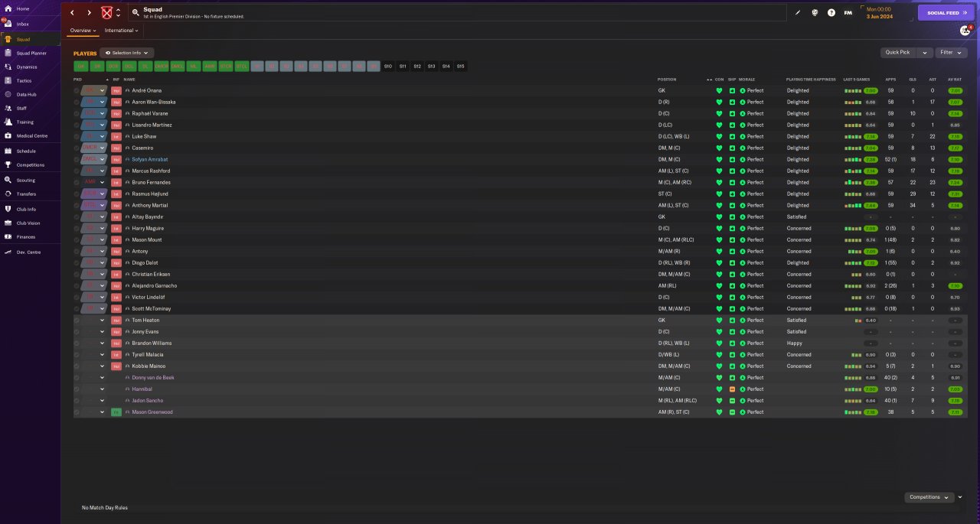Viewport: 980px width, 524px height.
Task: Click the date Mon 3 Jun 2024
Action: point(880,13)
